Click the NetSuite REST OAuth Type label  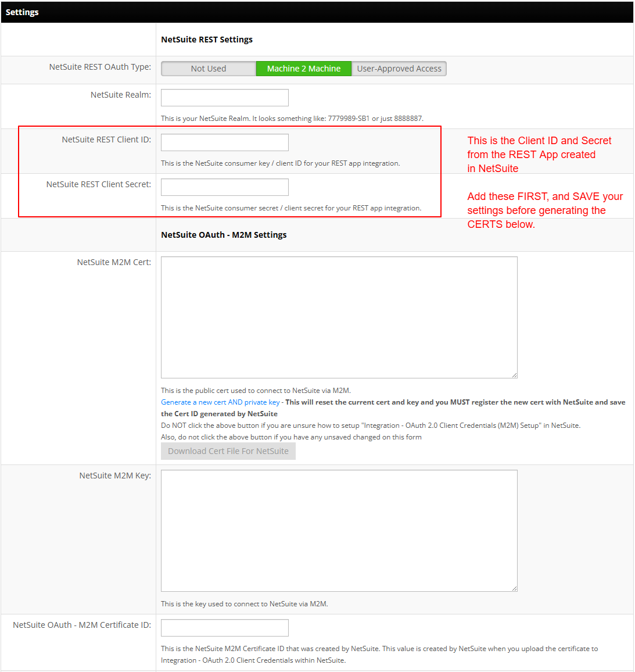[x=100, y=67]
